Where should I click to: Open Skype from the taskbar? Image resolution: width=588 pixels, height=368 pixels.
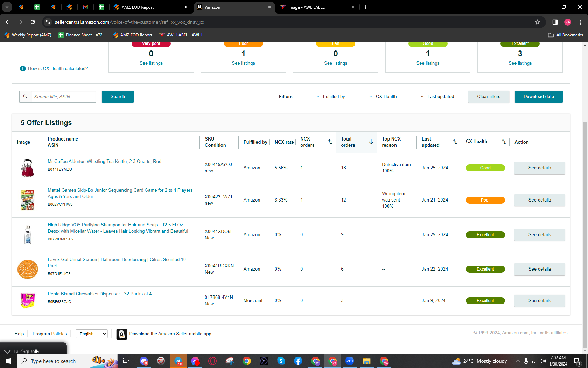click(281, 361)
